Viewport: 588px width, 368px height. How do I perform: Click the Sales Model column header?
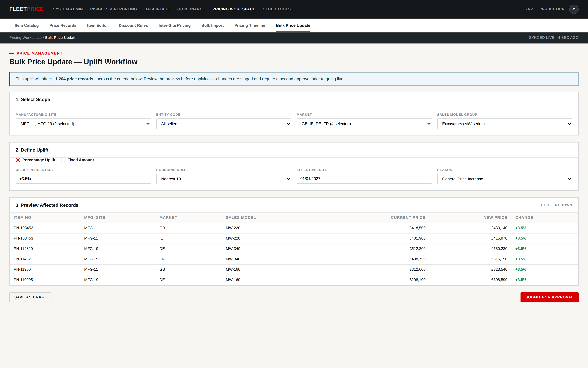[x=241, y=218]
